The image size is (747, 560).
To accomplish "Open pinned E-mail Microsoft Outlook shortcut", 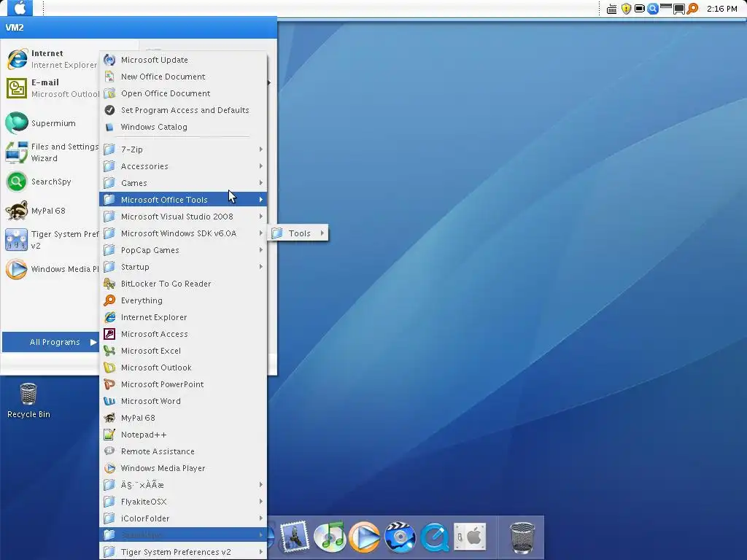I will pyautogui.click(x=52, y=88).
